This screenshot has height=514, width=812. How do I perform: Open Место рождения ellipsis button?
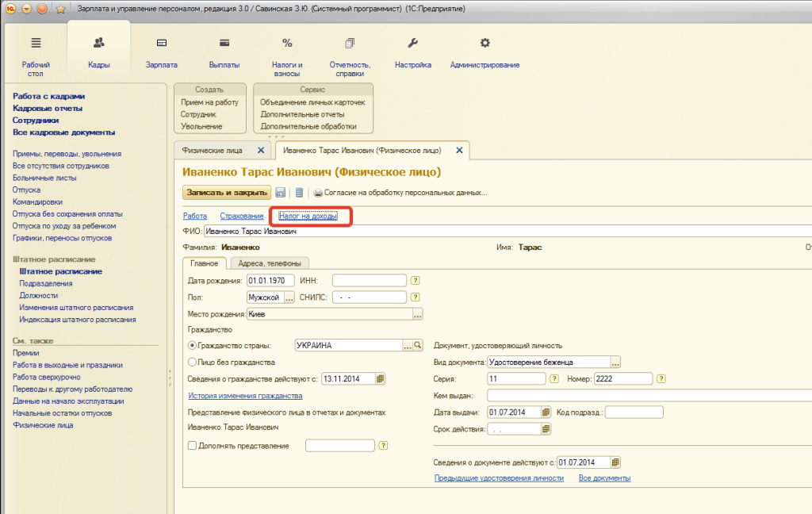coord(417,314)
